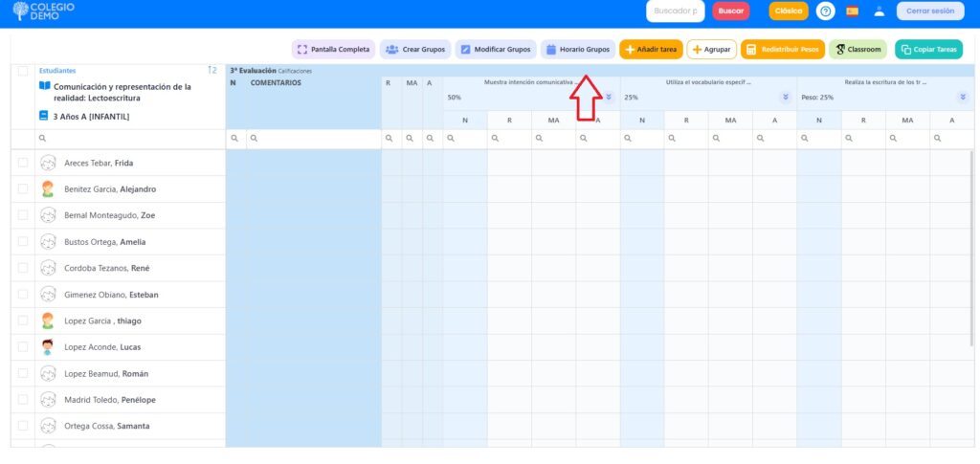
Task: Open Modificar Grupos
Action: pyautogui.click(x=495, y=49)
